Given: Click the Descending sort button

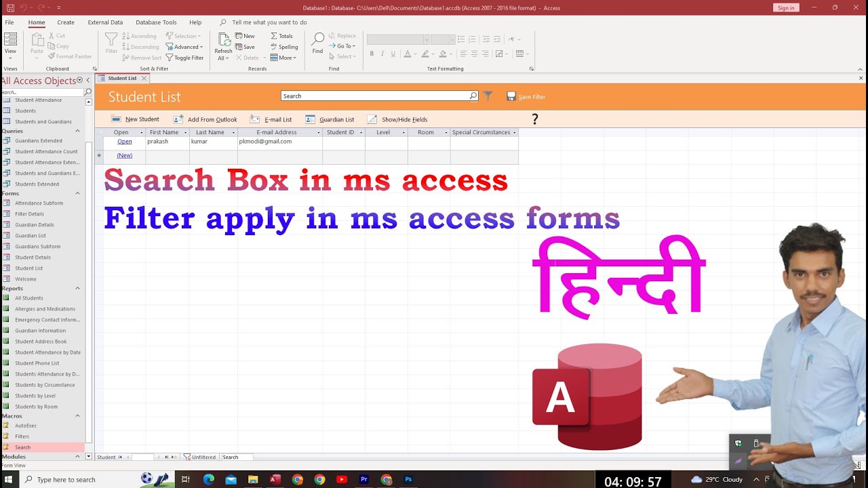Looking at the screenshot, I should [140, 47].
